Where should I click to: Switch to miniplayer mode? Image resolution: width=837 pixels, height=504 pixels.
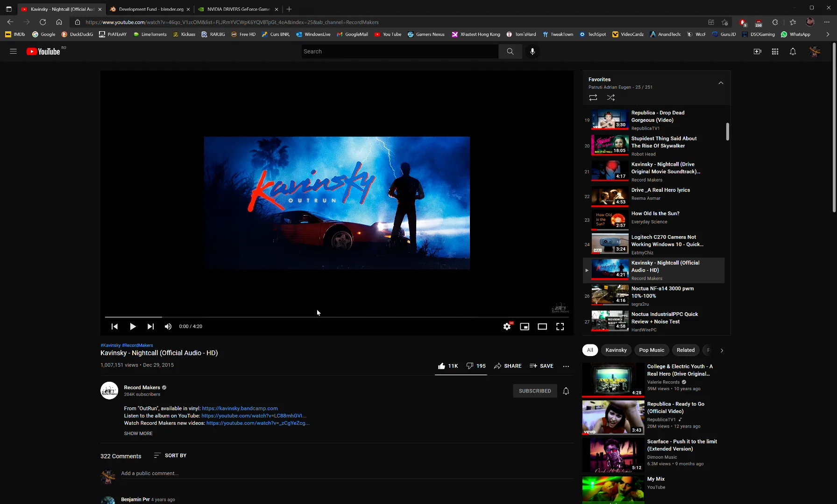point(525,326)
